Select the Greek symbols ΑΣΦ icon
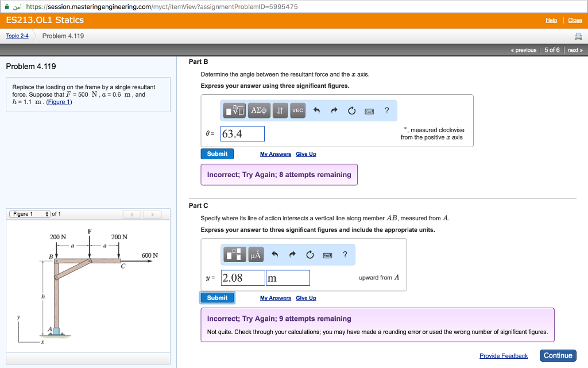588x368 pixels. coord(260,110)
